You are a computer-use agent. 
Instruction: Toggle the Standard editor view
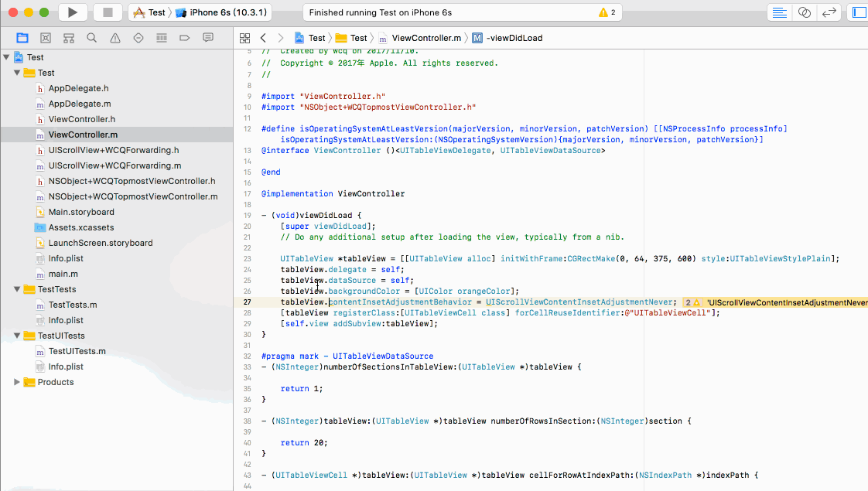[x=780, y=12]
